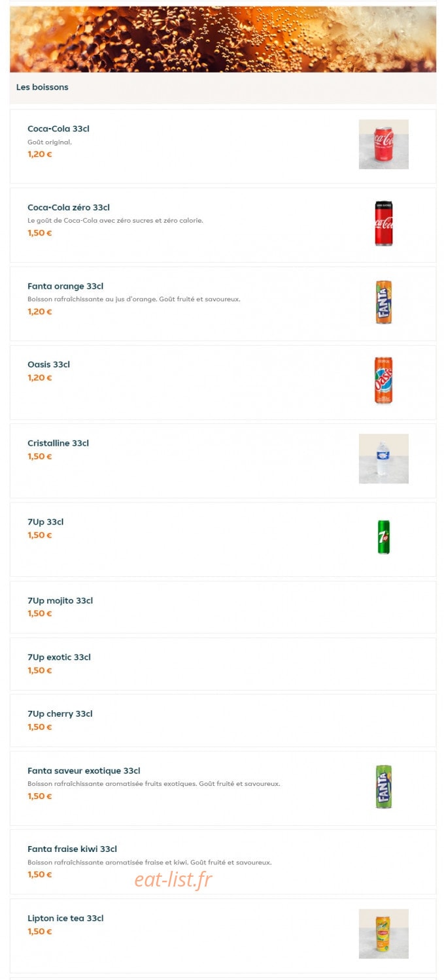Open the Coca-Cola 33cl can thumbnail
The height and width of the screenshot is (980, 444).
click(x=383, y=144)
